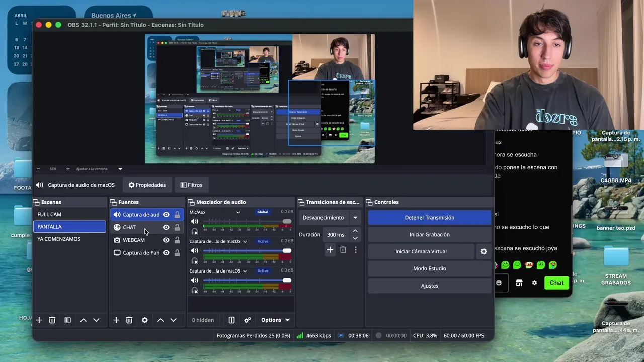
Task: Move scene down in Escenas toolbar
Action: coord(96,320)
